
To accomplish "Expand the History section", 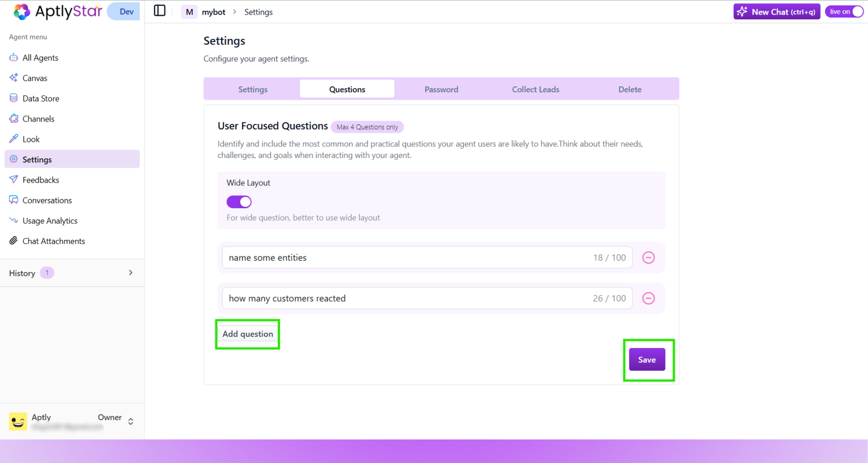I will [x=130, y=272].
